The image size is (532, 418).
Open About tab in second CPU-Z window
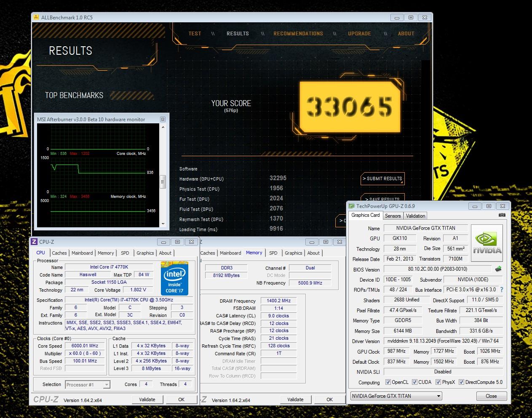coord(313,253)
